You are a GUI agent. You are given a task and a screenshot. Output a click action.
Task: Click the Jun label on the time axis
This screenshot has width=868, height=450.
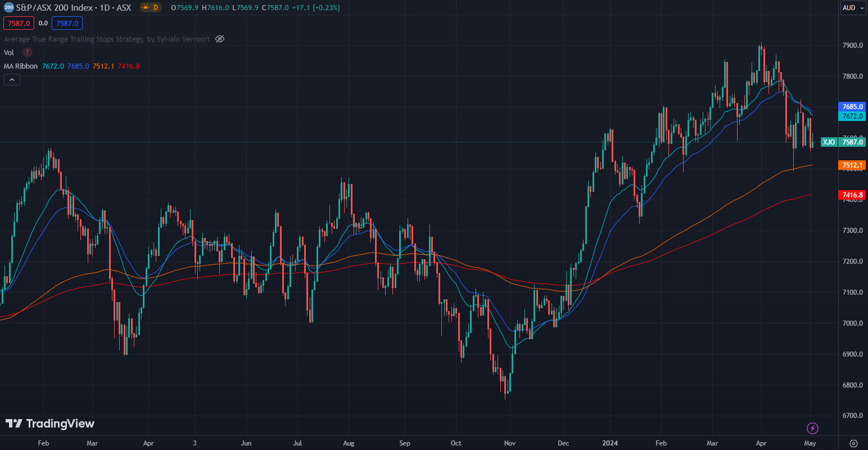click(x=246, y=443)
